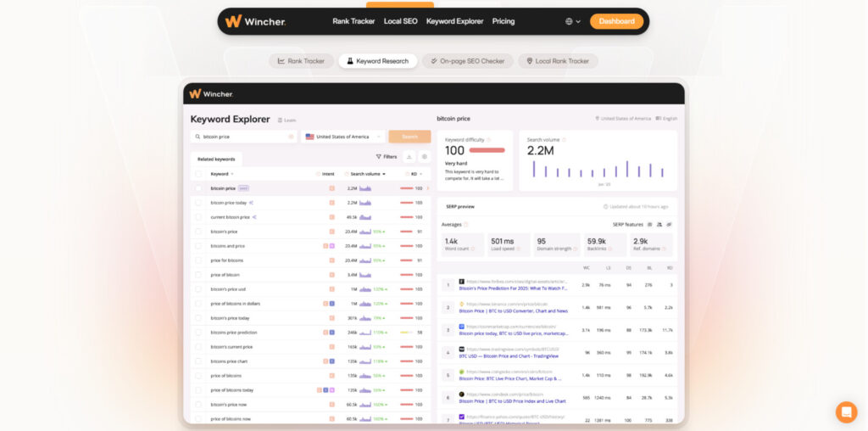Click the Search button in Keyword Explorer
868x431 pixels.
click(x=409, y=137)
